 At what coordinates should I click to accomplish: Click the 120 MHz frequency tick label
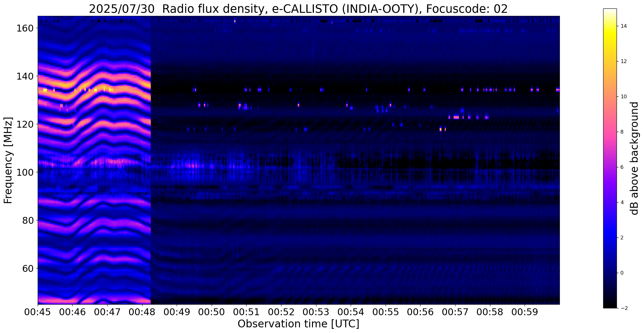click(25, 124)
